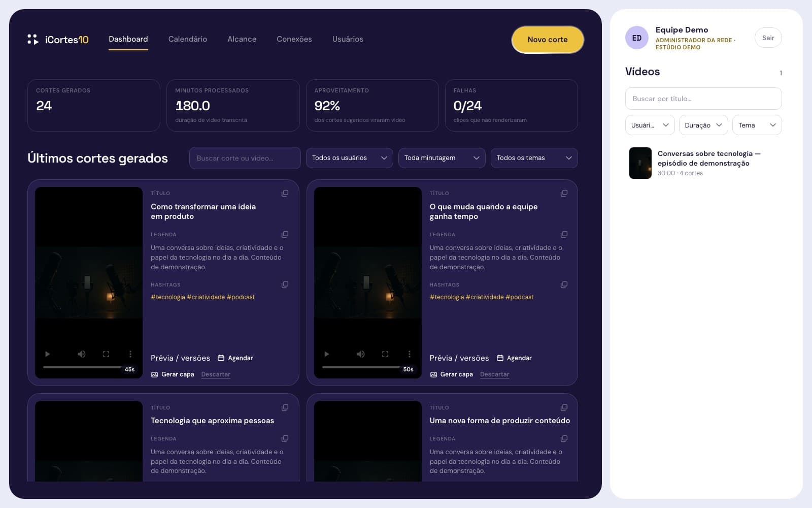Click Descartar on 'O que muda quando' card
Viewport: 812px width, 508px height.
pos(495,374)
